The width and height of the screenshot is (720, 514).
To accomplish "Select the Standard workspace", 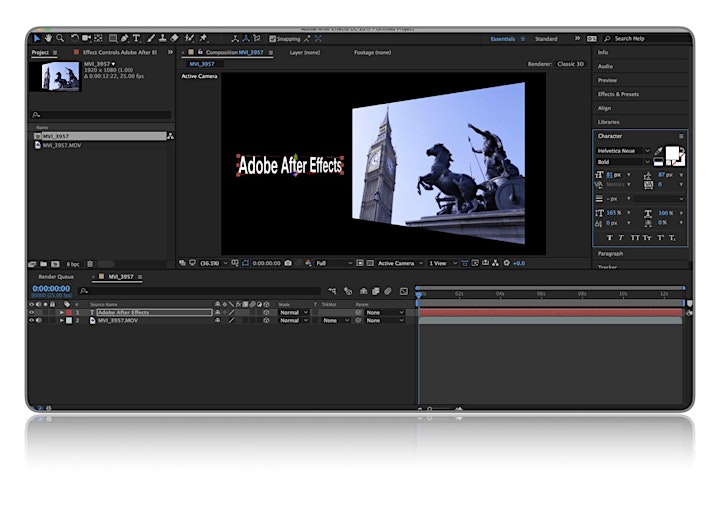I will pos(546,39).
